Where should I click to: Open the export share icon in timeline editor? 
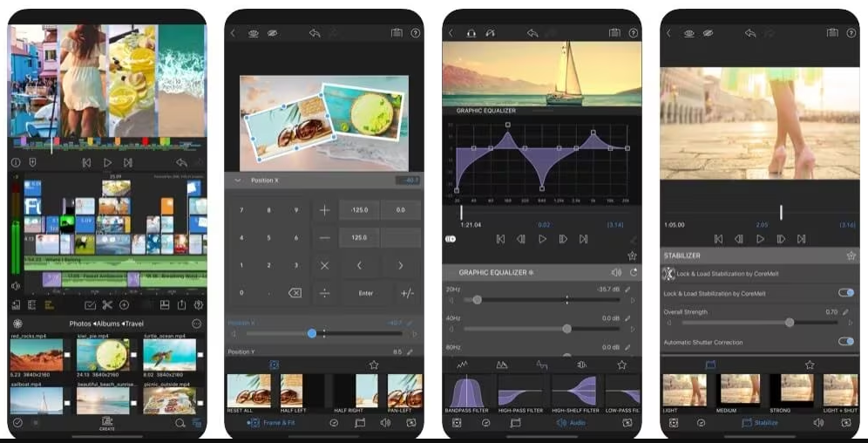(x=181, y=304)
